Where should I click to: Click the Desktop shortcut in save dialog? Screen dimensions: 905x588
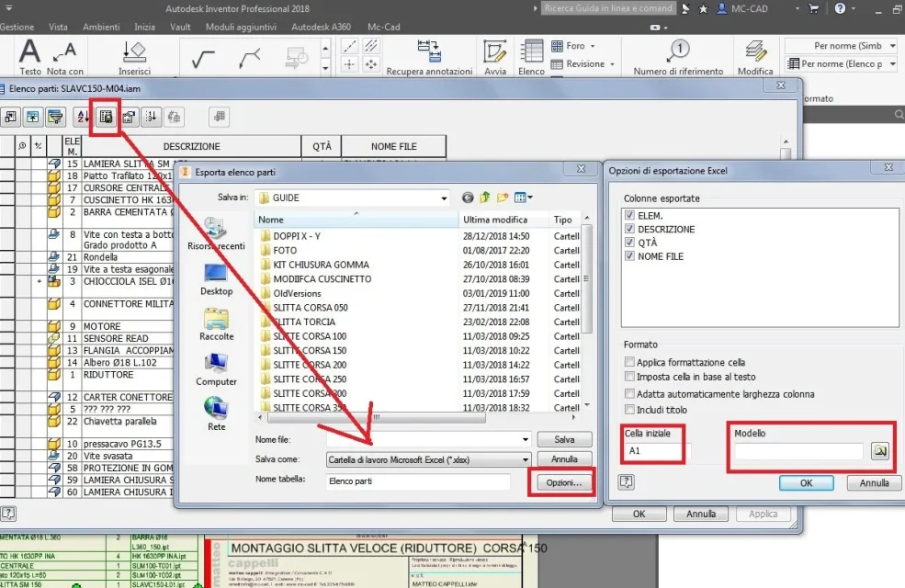coord(217,280)
